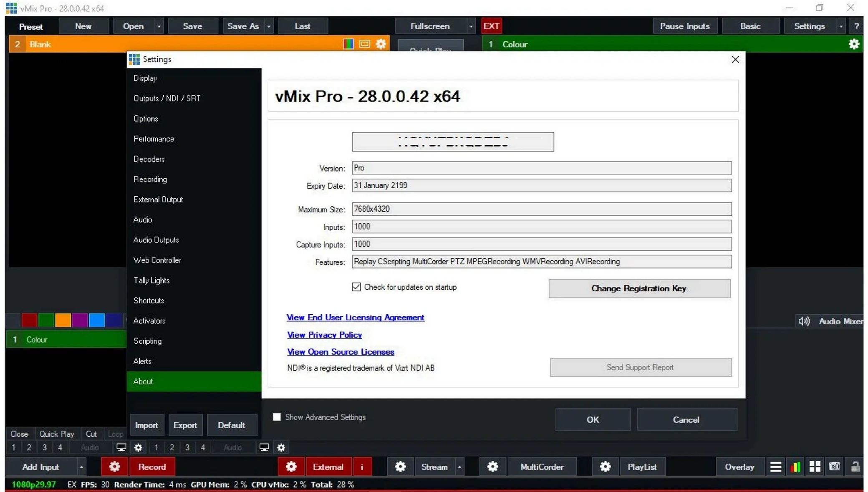Open the MultiCorder settings gear

pyautogui.click(x=492, y=467)
